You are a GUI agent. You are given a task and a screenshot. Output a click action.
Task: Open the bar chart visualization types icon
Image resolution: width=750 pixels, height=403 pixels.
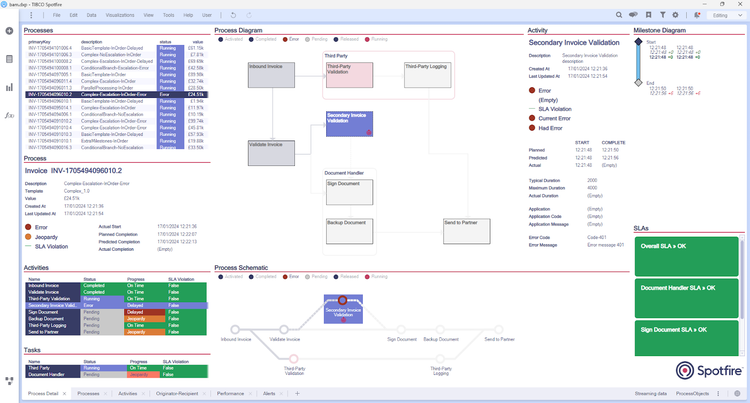tap(9, 87)
